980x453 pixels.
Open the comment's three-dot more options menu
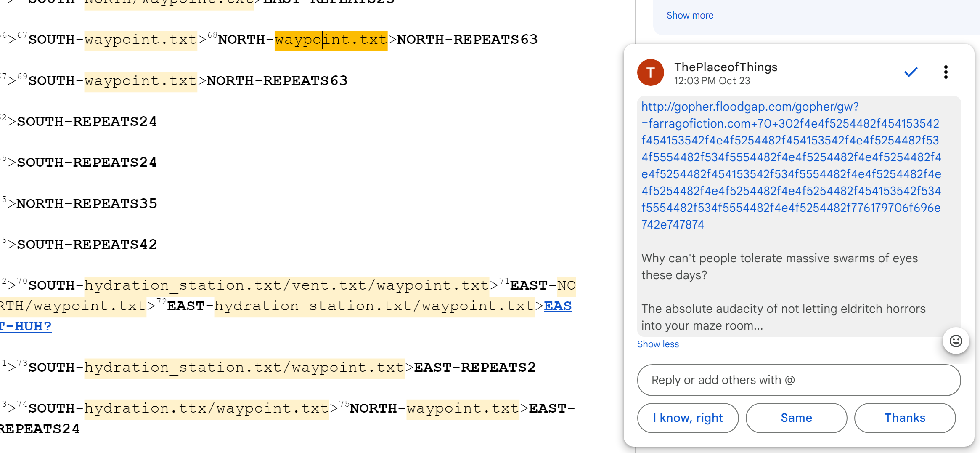coord(946,72)
